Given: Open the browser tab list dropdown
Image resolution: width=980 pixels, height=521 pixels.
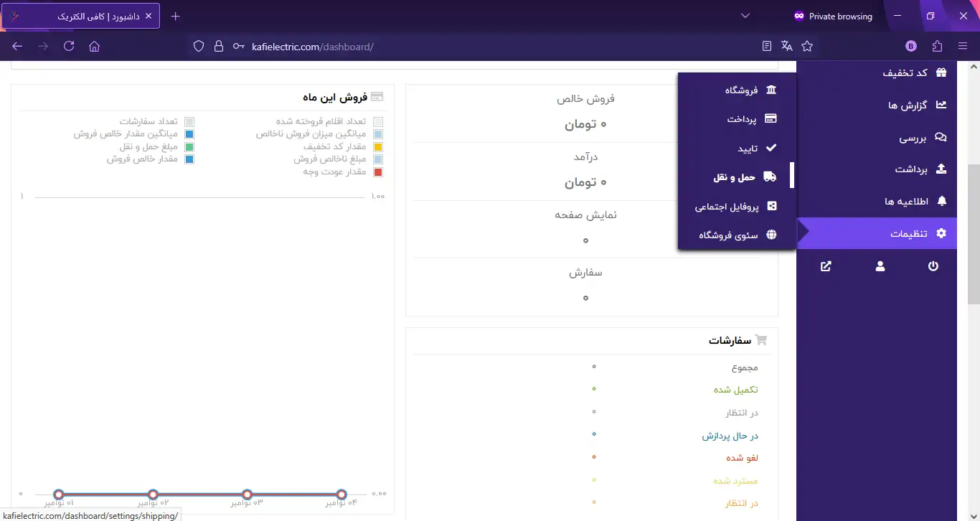Looking at the screenshot, I should coord(745,15).
